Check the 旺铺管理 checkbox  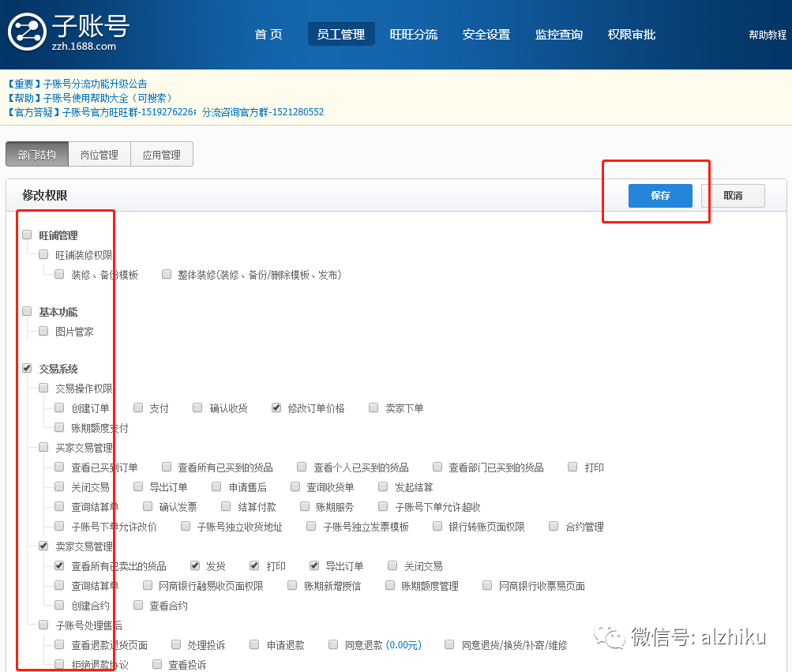28,235
